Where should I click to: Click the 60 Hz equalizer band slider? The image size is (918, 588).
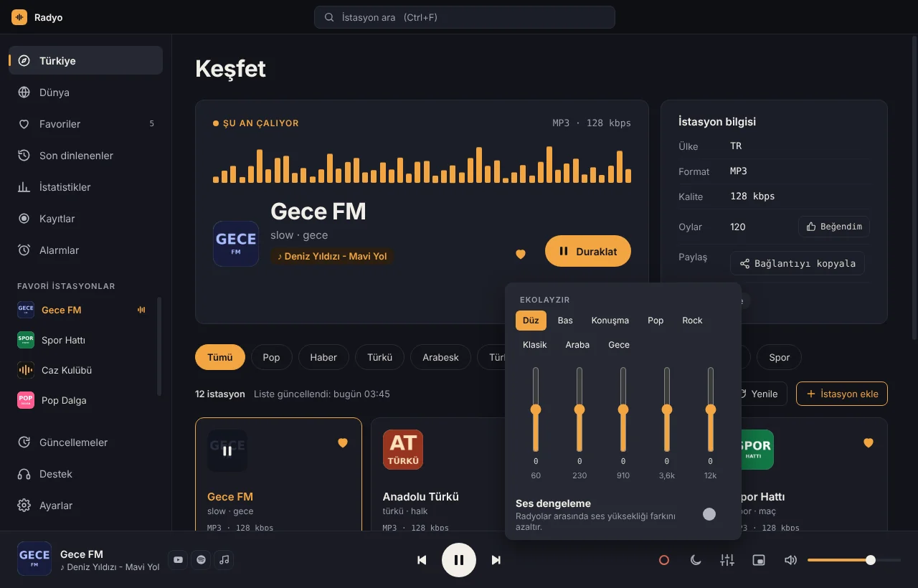(x=536, y=409)
